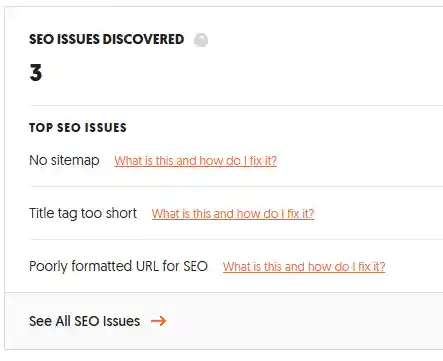Select the Poorly formatted URL for SEO label
Image resolution: width=443 pixels, height=361 pixels.
click(118, 266)
